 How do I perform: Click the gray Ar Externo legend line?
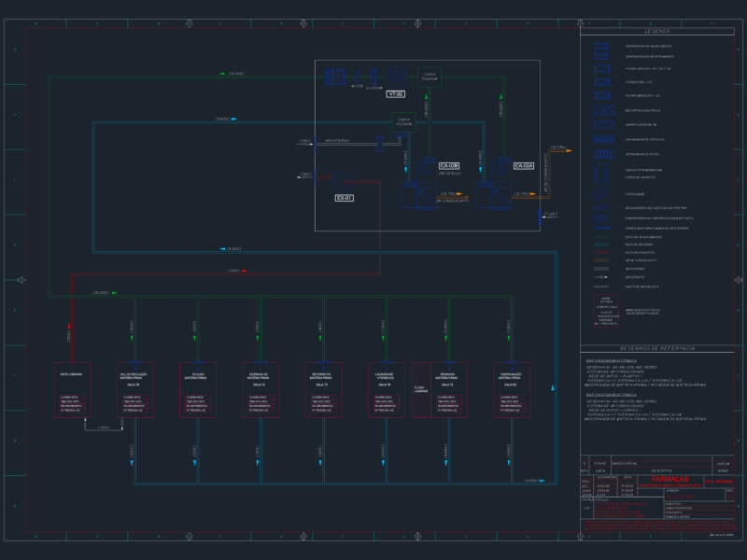[600, 269]
